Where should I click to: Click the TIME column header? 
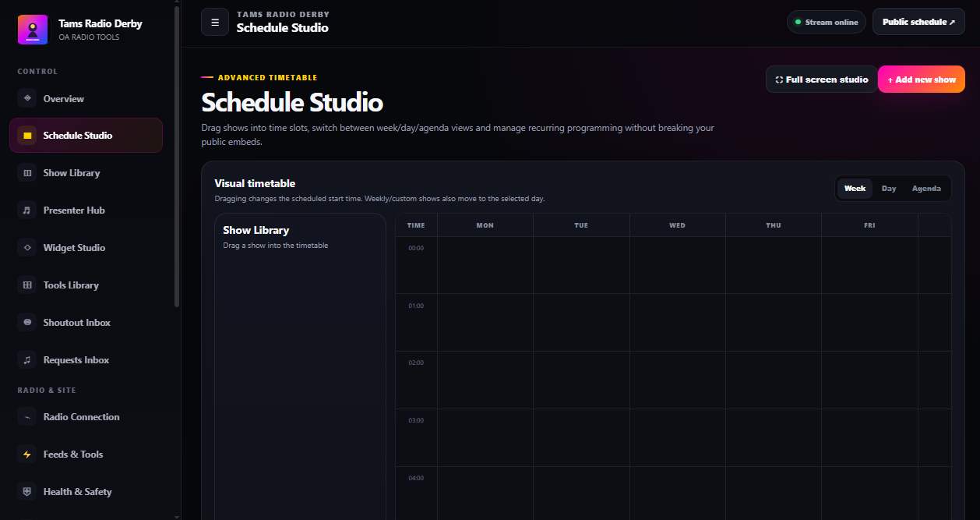416,225
